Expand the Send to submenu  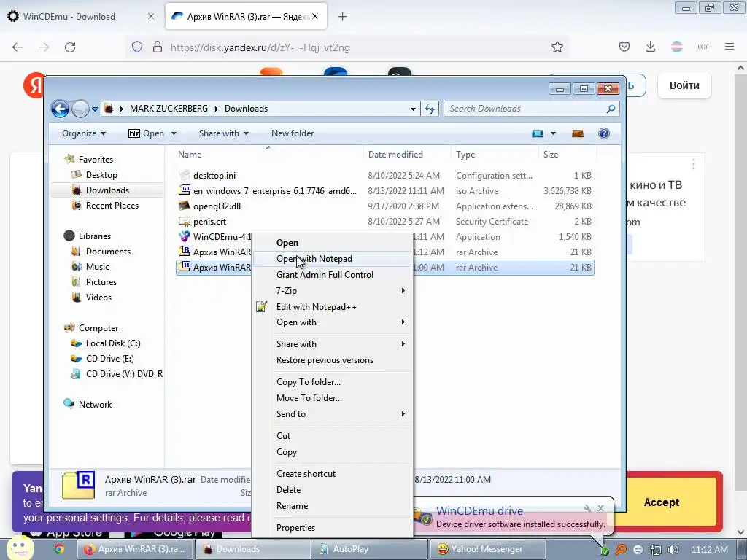pyautogui.click(x=332, y=414)
